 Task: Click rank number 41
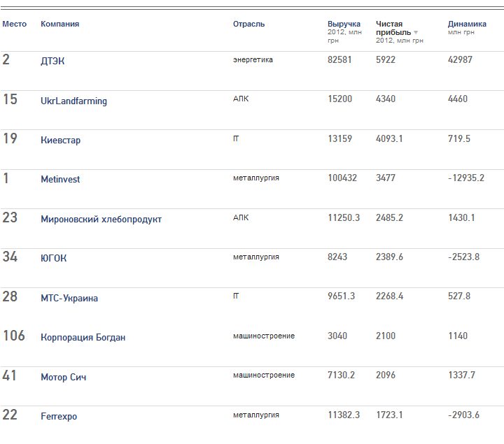click(9, 375)
